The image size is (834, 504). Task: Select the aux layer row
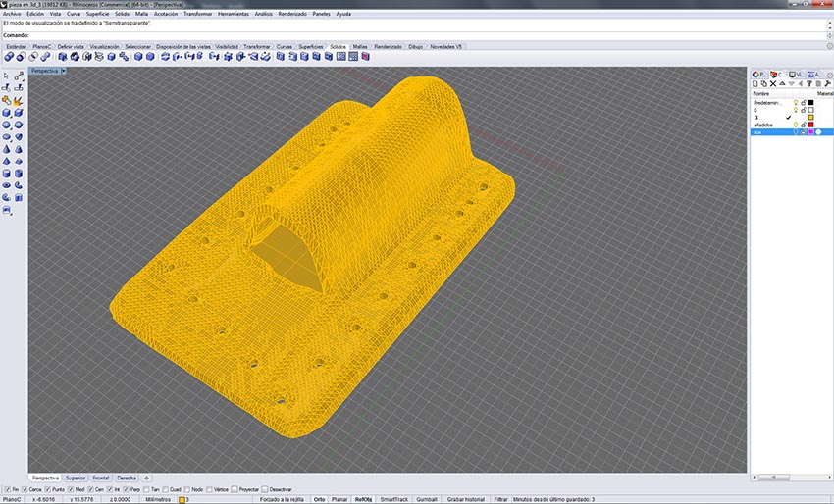(x=792, y=131)
